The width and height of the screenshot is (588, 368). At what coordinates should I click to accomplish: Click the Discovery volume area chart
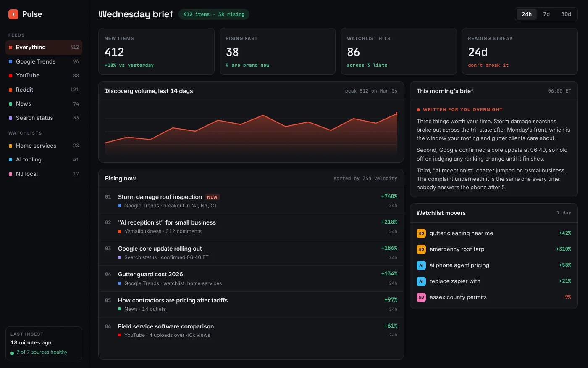tap(251, 131)
